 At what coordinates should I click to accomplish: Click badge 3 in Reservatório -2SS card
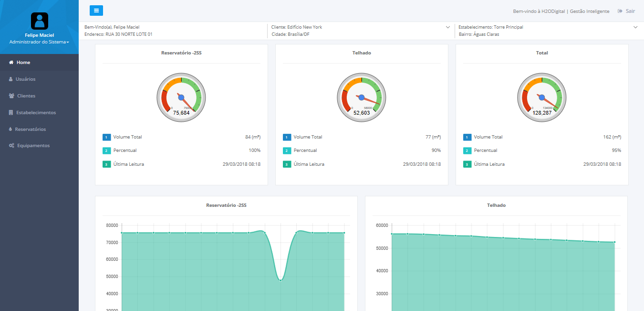tap(106, 164)
